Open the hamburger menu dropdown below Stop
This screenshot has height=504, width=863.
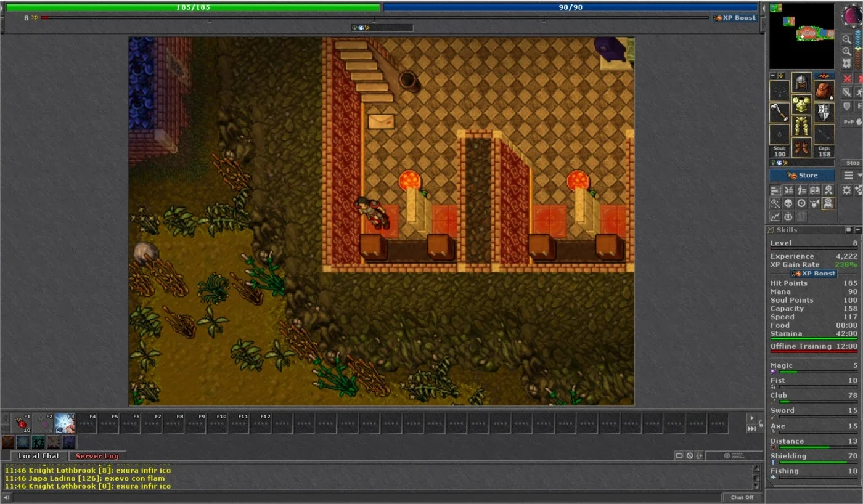point(852,176)
